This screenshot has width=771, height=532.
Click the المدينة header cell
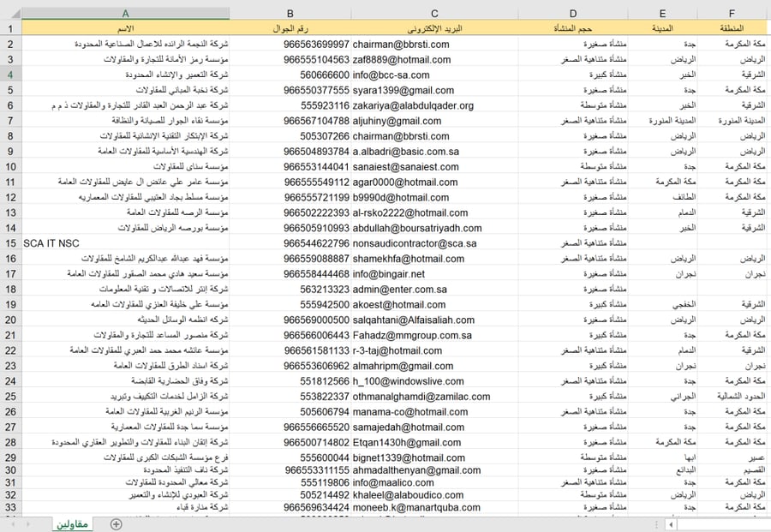(662, 28)
